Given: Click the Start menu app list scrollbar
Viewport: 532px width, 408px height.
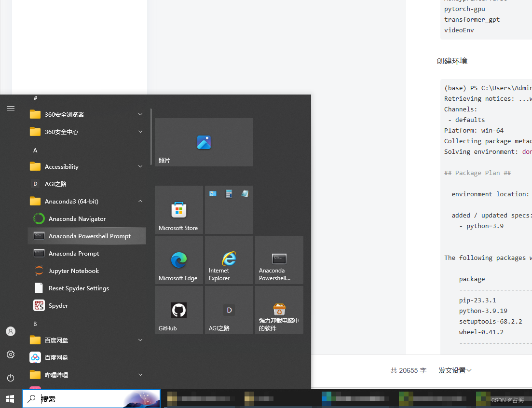Looking at the screenshot, I should tap(151, 136).
